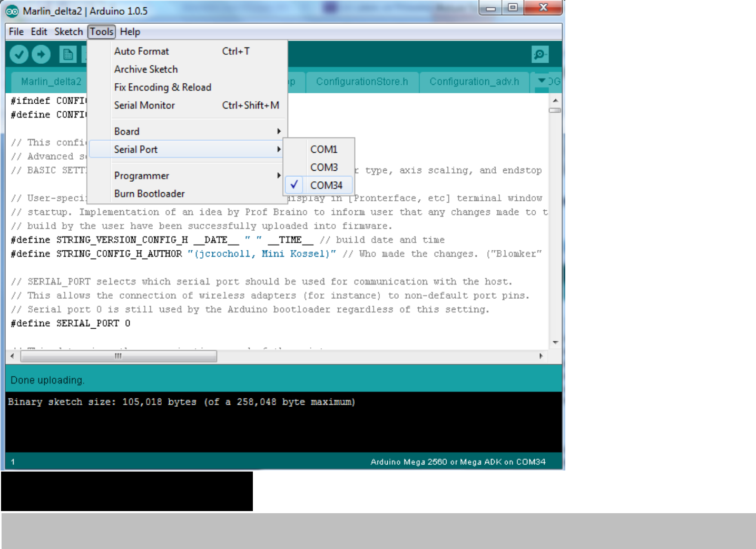Click the Upload arrow toolbar icon
The width and height of the screenshot is (756, 549).
(x=41, y=54)
